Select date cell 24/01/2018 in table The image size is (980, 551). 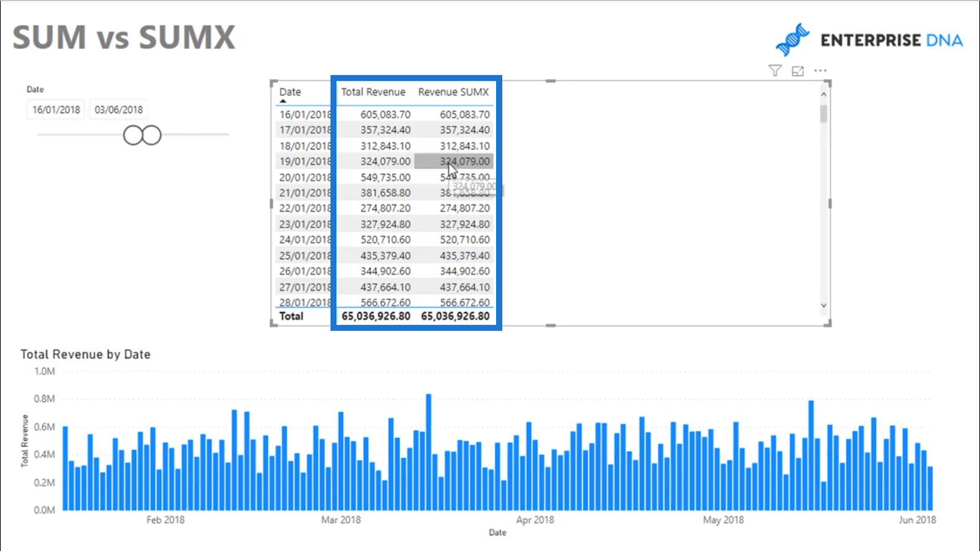305,240
